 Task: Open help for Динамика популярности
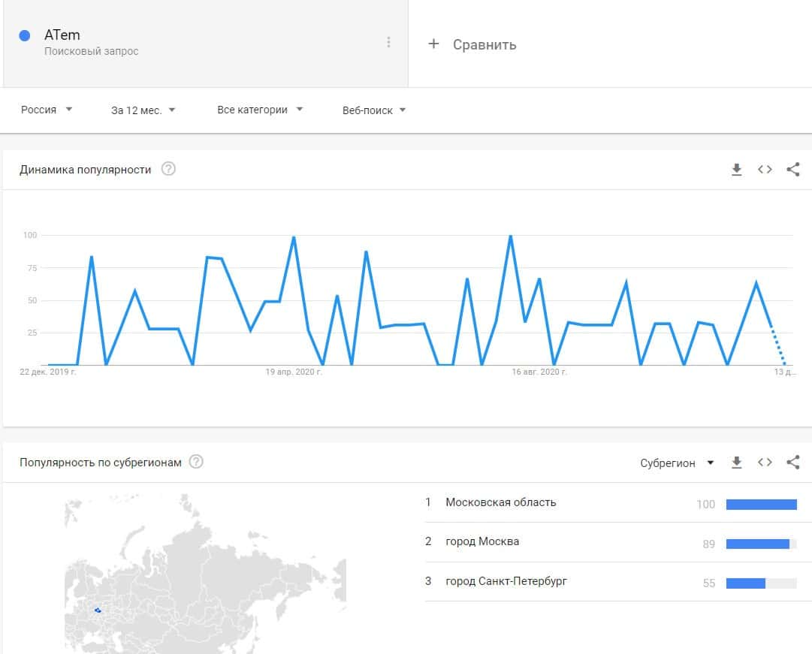click(x=169, y=170)
